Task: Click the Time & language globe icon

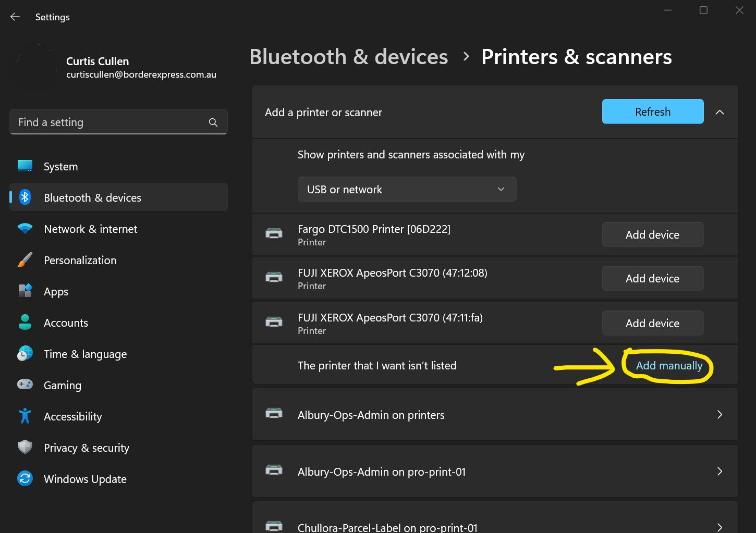Action: 25,353
